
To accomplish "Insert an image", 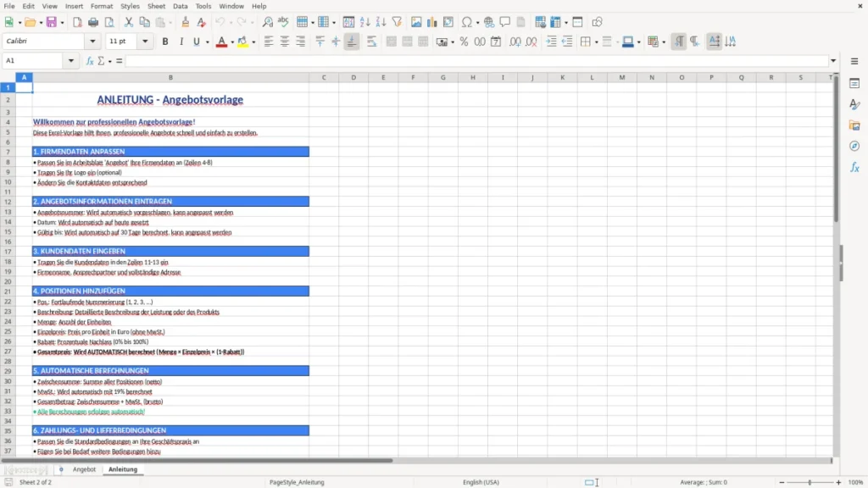I will 415,22.
